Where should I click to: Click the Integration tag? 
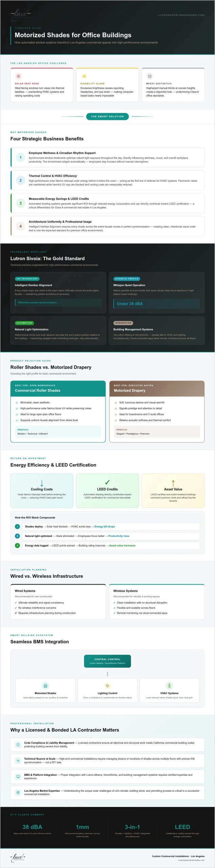pos(123,323)
